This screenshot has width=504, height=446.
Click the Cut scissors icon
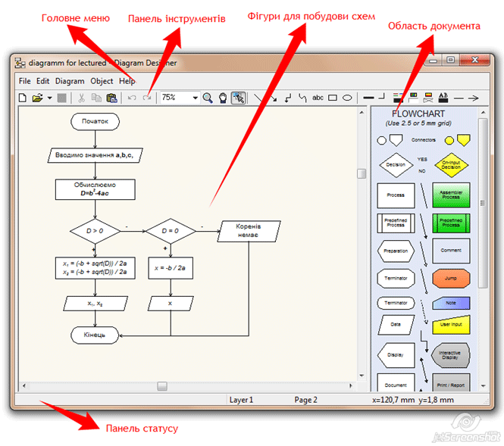(82, 98)
